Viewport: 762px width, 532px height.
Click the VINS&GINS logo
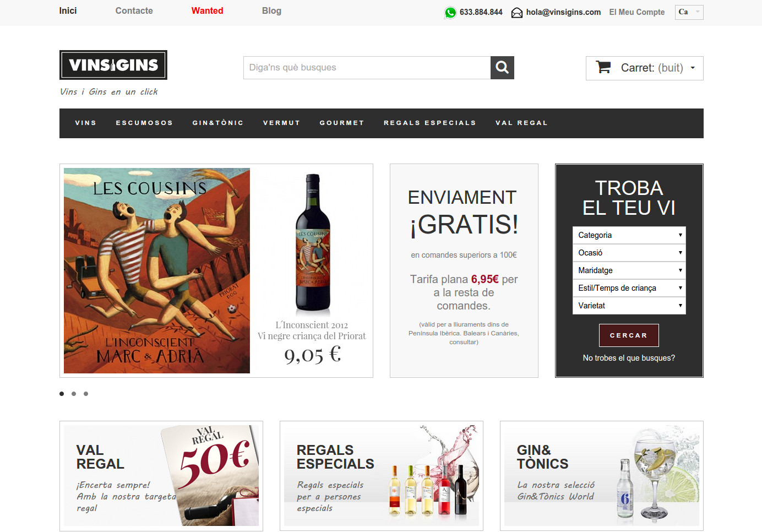click(113, 65)
